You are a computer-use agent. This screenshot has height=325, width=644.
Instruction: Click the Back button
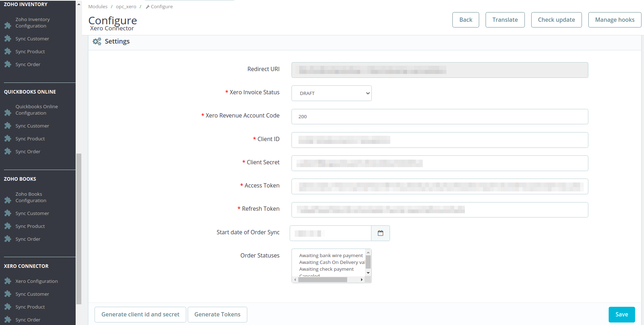pos(466,20)
